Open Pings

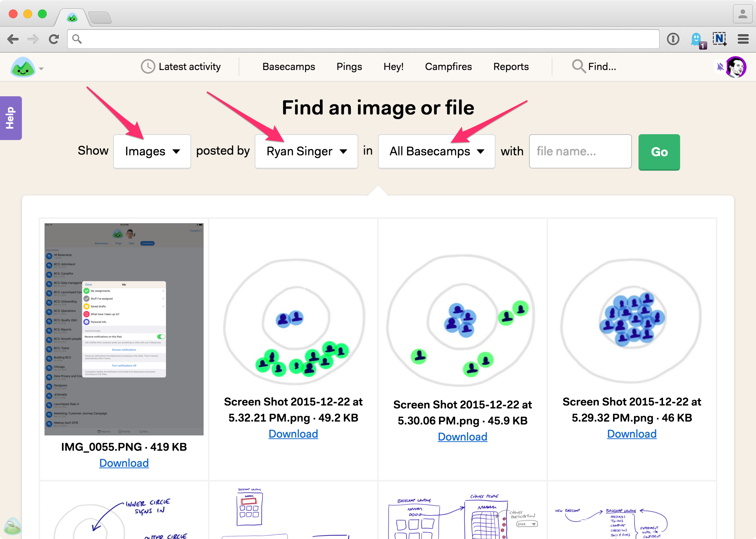(349, 67)
